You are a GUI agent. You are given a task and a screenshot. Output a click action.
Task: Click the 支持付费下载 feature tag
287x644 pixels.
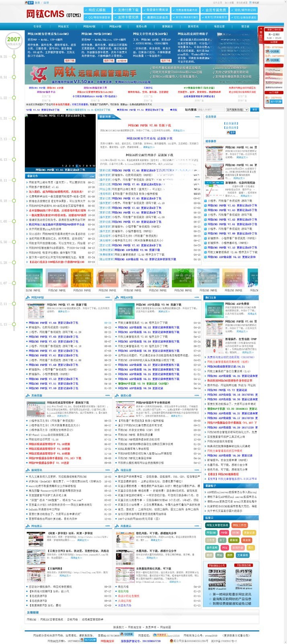(127, 10)
